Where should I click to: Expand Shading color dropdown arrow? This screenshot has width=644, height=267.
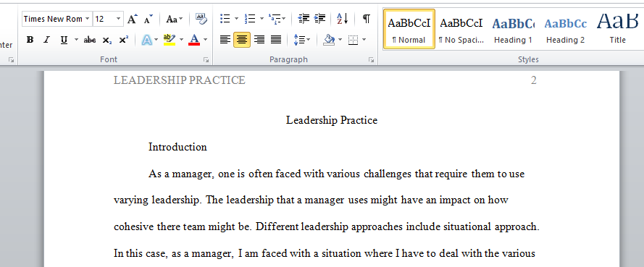340,40
